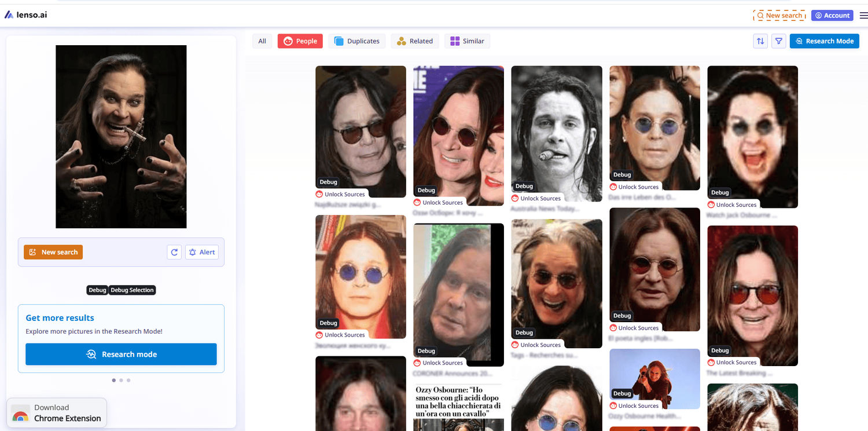Open the filter funnel icon
868x431 pixels.
tap(779, 41)
